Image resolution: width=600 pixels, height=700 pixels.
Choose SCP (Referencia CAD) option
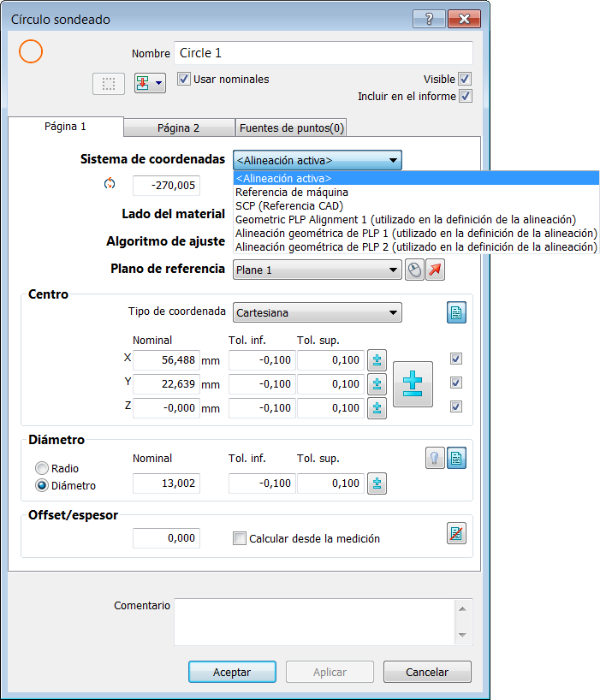click(416, 205)
